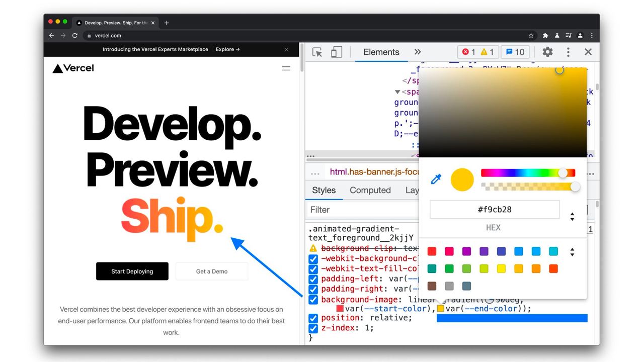Open the Vercel hamburger menu
Viewport: 644px width, 362px height.
click(286, 68)
